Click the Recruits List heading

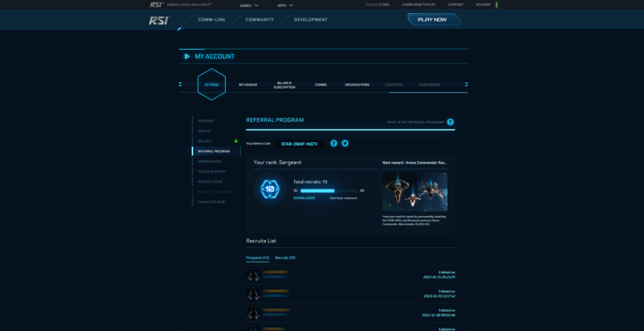pyautogui.click(x=261, y=240)
